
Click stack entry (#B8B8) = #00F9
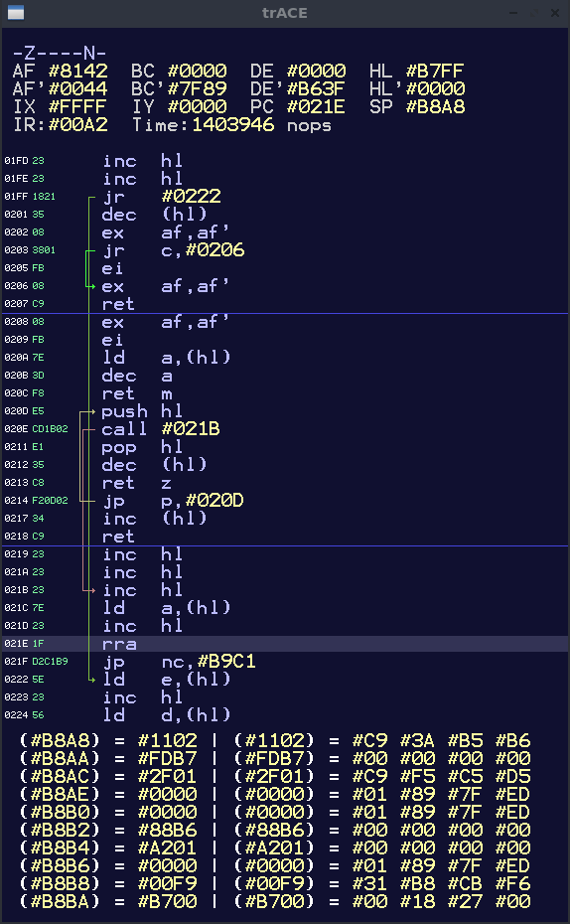click(108, 883)
